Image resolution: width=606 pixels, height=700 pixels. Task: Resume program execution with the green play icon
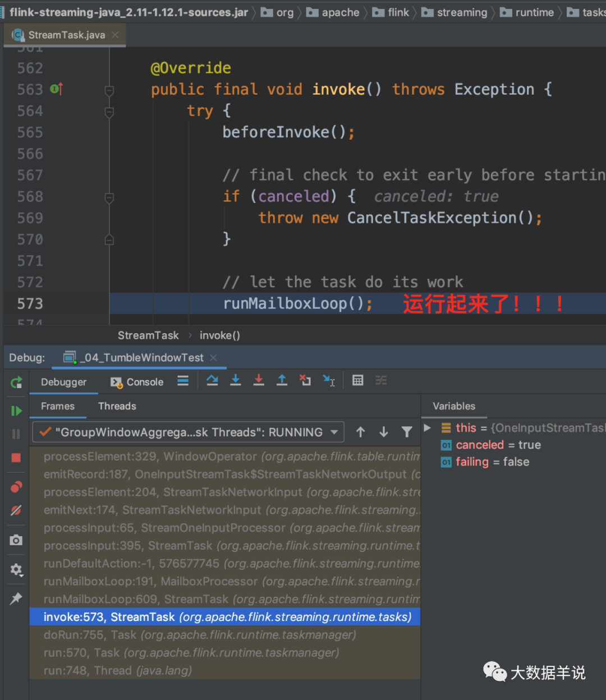coord(16,411)
